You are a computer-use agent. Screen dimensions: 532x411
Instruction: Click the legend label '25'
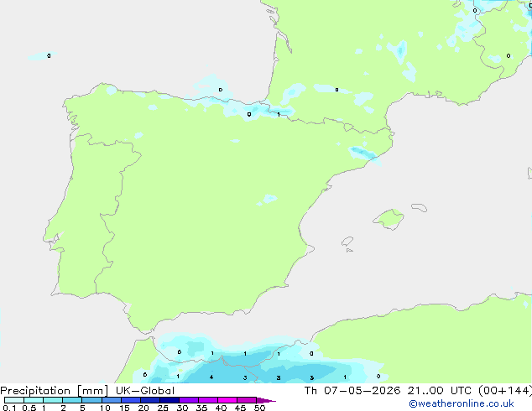[163, 408]
